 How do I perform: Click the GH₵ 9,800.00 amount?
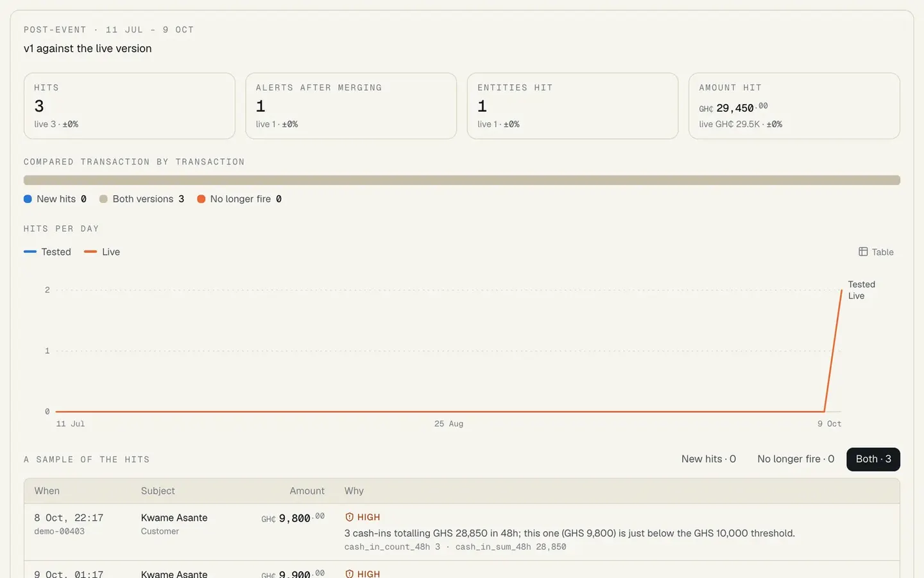293,518
